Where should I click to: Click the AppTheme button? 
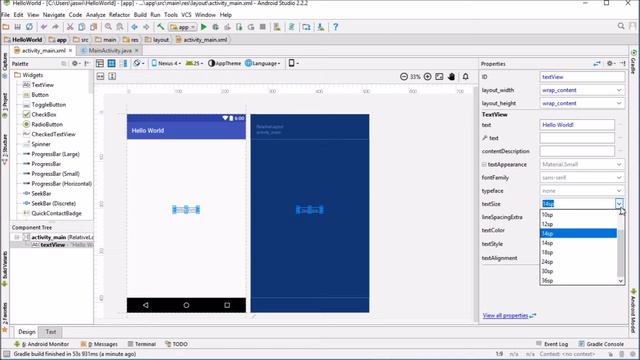tap(224, 63)
